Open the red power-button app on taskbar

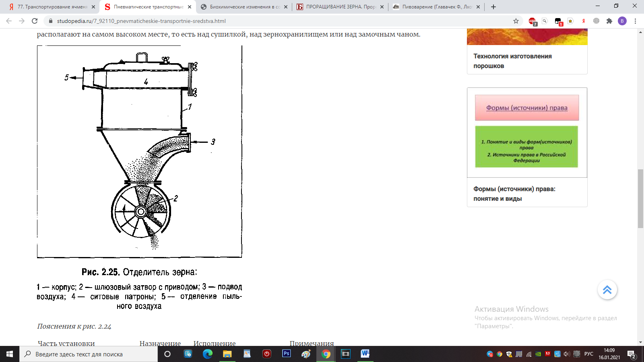point(266,354)
